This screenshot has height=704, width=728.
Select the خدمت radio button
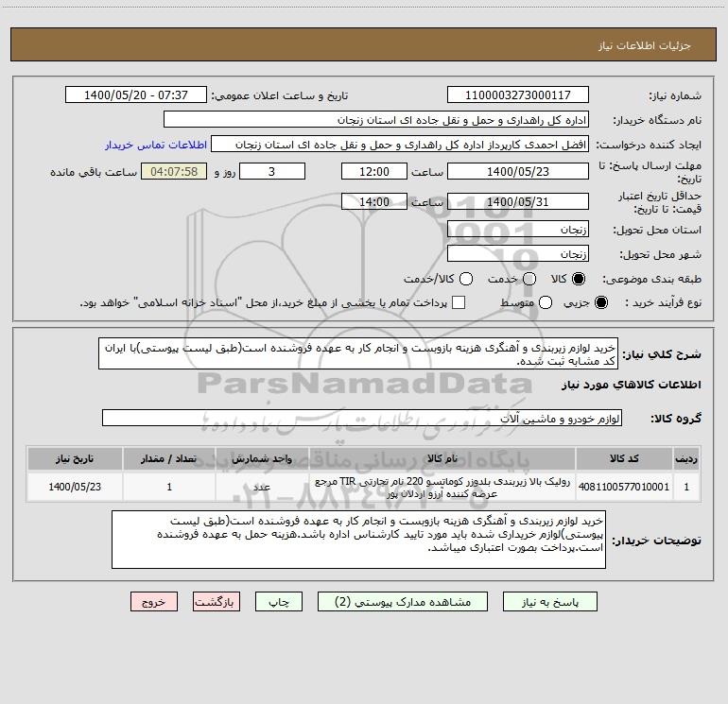coord(529,279)
